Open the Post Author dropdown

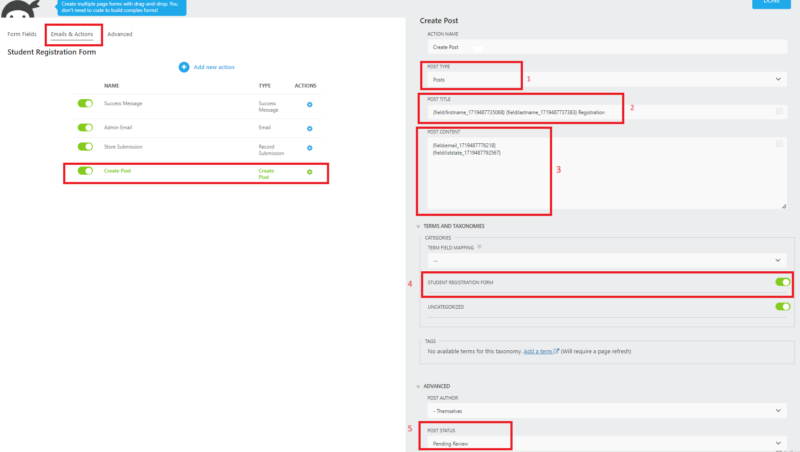pos(607,410)
